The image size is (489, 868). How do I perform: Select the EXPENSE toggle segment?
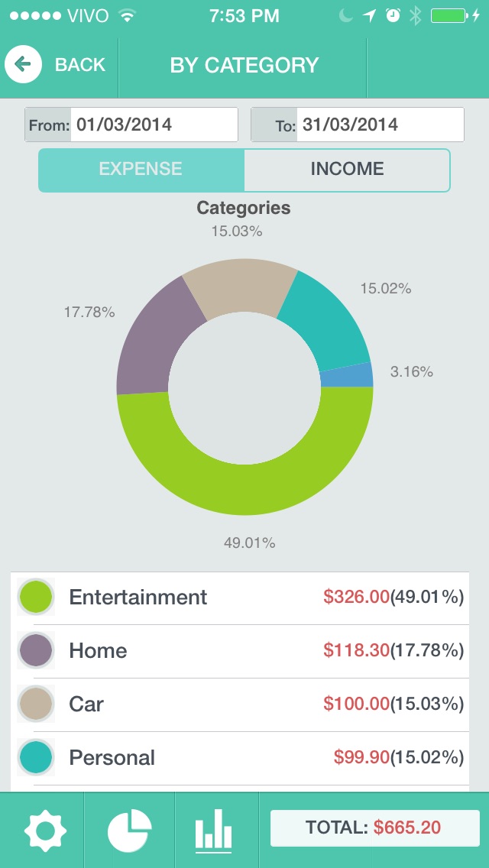pos(141,170)
